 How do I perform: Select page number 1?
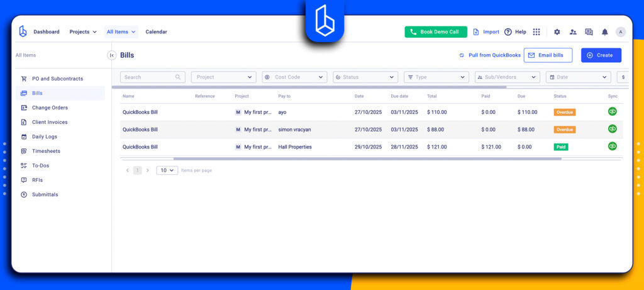tap(138, 170)
